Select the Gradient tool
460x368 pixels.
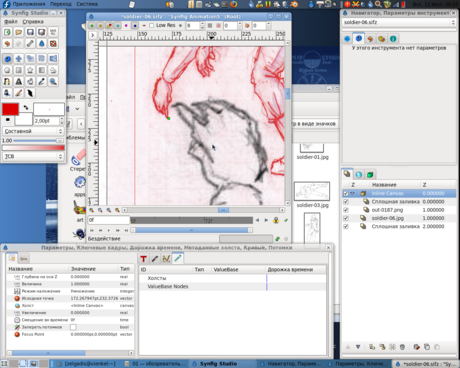[41, 70]
